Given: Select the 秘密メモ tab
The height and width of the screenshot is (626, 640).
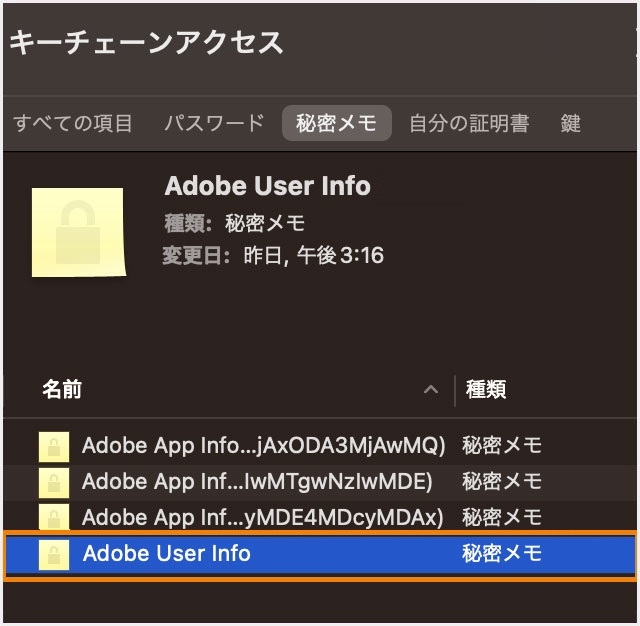Looking at the screenshot, I should (336, 123).
